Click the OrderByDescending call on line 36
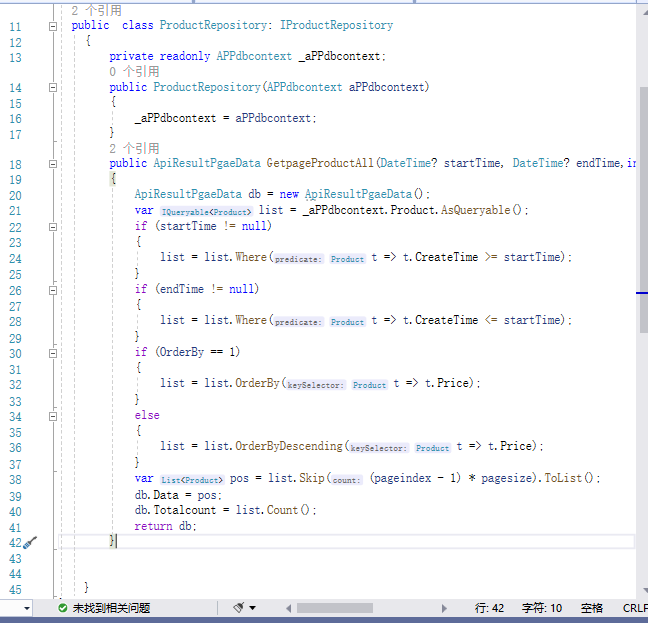The height and width of the screenshot is (623, 648). coord(289,446)
